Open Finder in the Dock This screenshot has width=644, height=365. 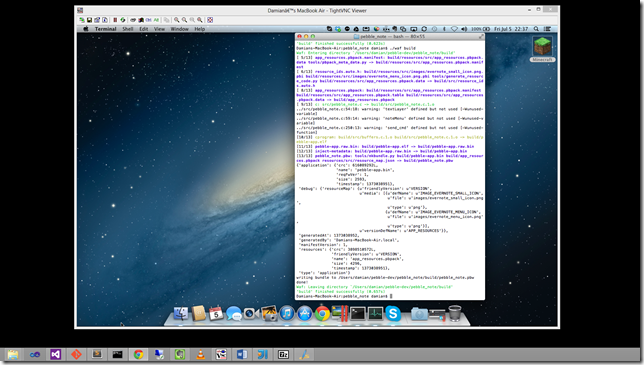point(180,314)
